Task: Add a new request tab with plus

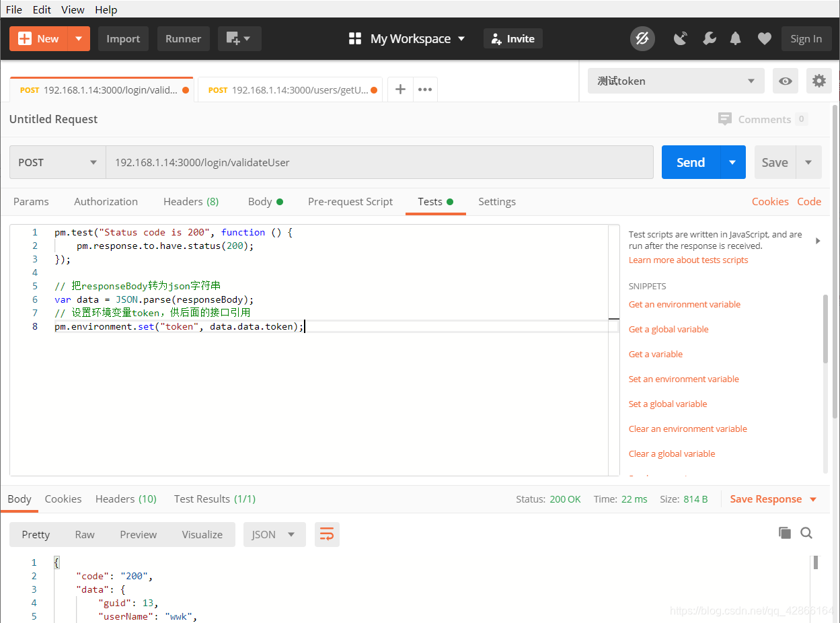Action: (x=400, y=89)
